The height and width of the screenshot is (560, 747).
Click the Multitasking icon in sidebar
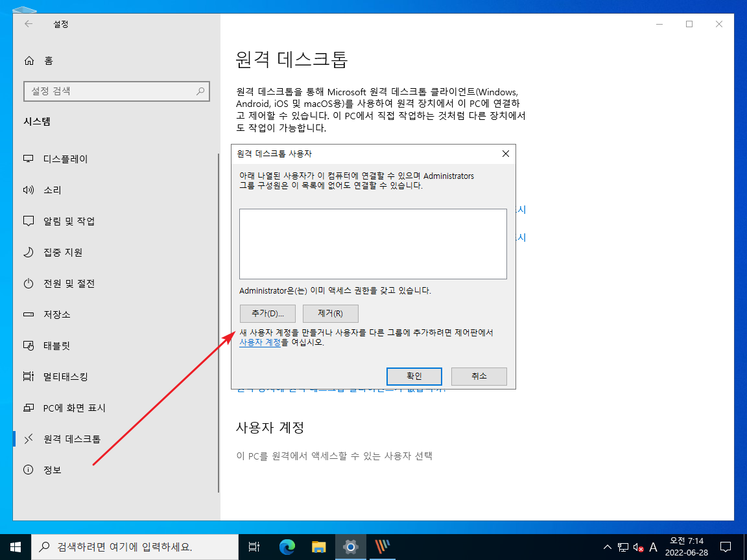(29, 377)
